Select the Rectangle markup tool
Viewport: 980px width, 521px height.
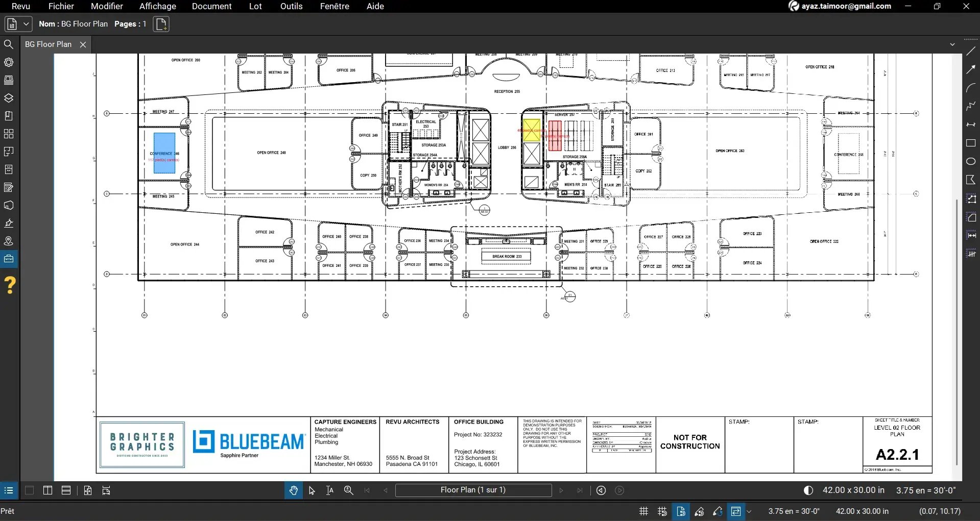[x=971, y=143]
